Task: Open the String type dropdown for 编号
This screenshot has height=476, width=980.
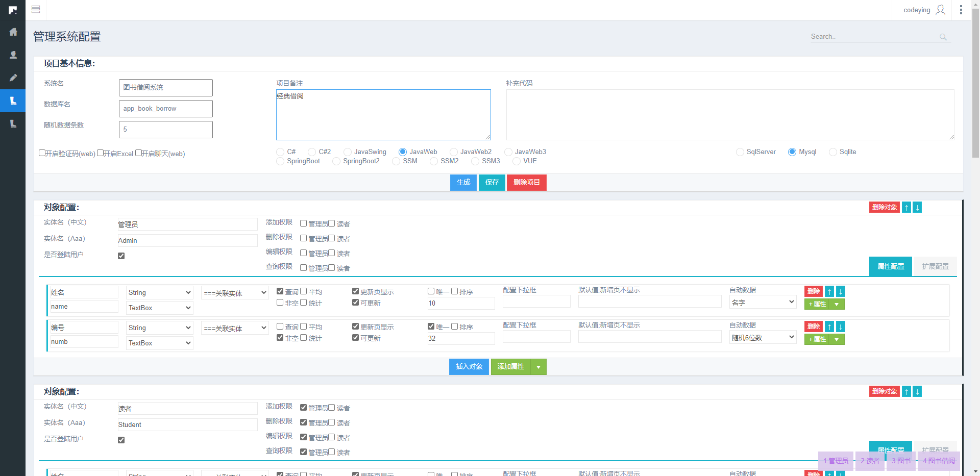Action: tap(160, 328)
